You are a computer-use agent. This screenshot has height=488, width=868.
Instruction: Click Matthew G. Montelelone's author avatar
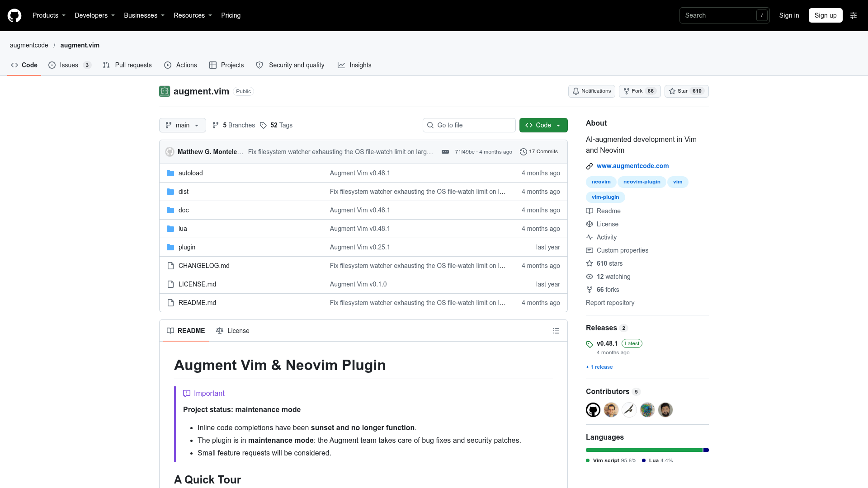[170, 152]
